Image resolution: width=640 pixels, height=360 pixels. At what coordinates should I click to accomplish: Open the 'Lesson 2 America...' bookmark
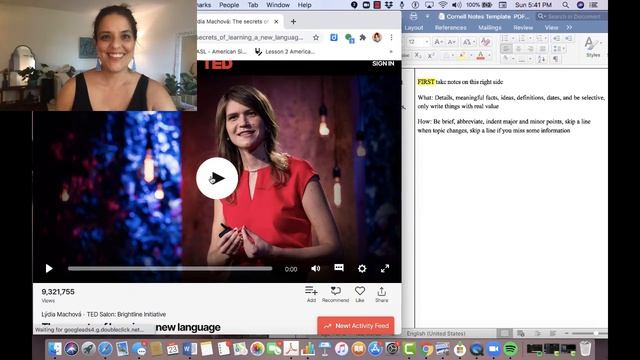click(285, 51)
